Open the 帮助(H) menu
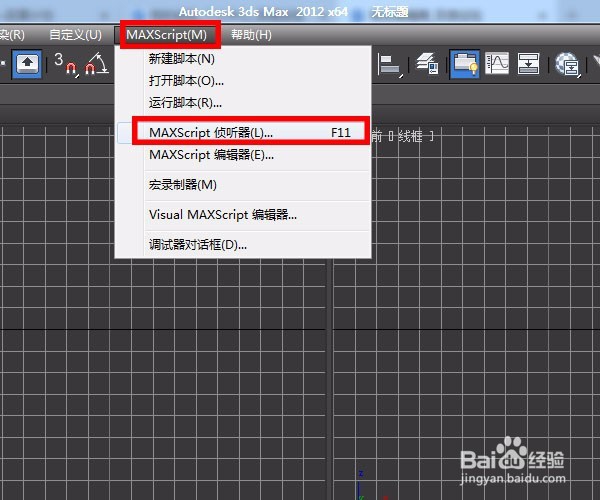The image size is (600, 500). click(251, 35)
